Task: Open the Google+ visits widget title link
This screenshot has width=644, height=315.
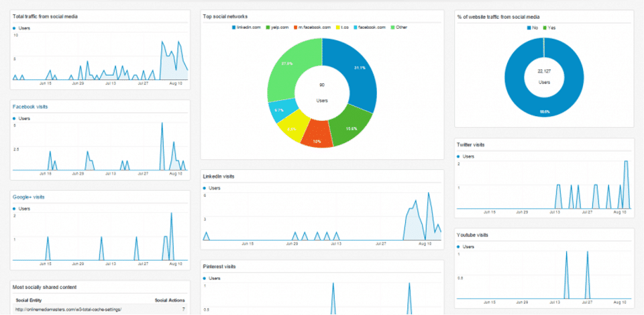Action: (x=28, y=197)
